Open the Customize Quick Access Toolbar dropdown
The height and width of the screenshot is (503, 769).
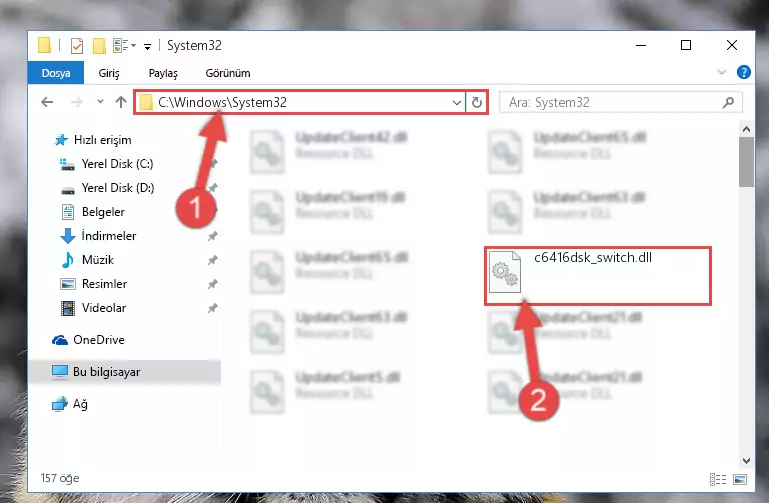[147, 47]
